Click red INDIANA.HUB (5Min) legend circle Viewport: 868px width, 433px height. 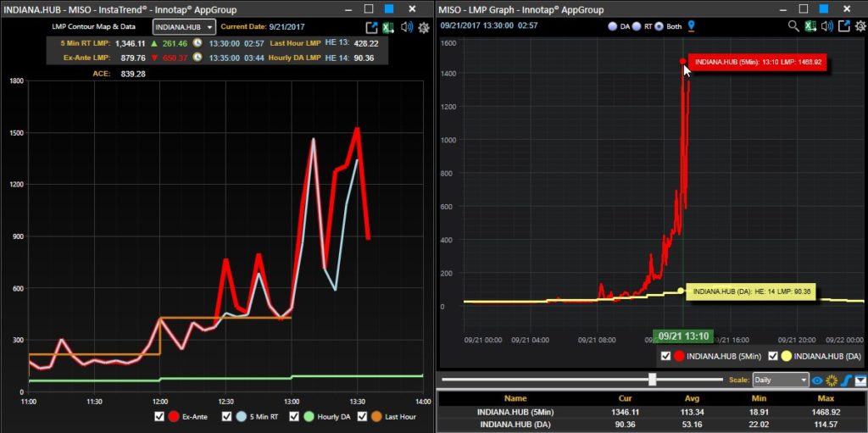pyautogui.click(x=679, y=356)
